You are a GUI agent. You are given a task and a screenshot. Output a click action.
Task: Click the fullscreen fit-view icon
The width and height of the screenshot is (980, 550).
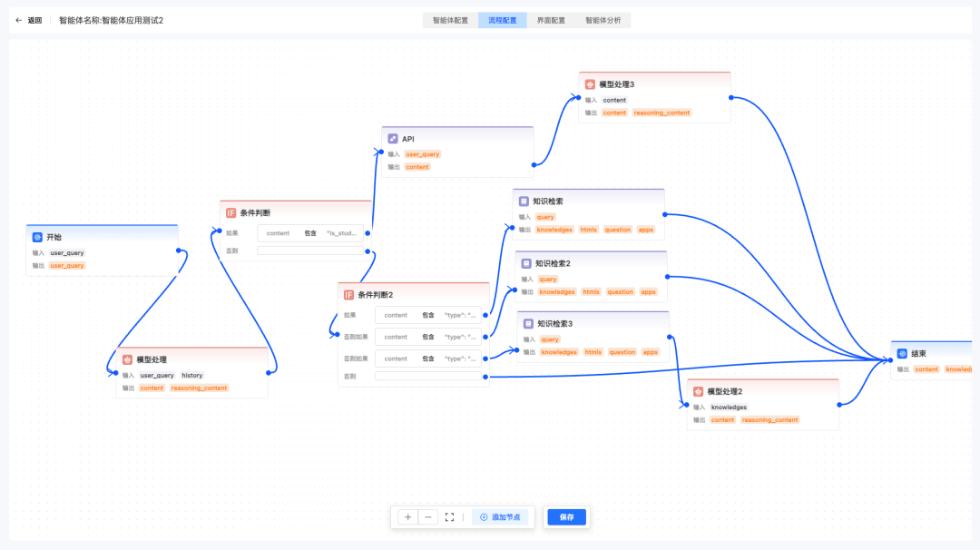(449, 517)
